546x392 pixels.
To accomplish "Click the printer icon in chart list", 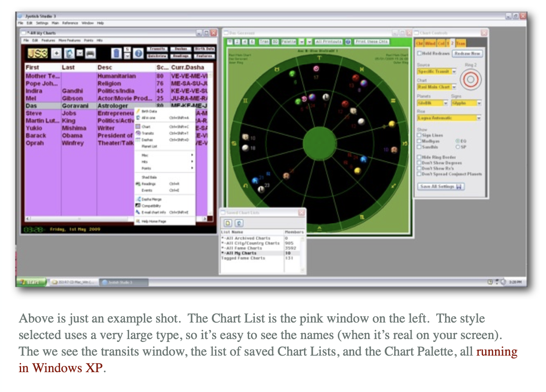I will 91,53.
